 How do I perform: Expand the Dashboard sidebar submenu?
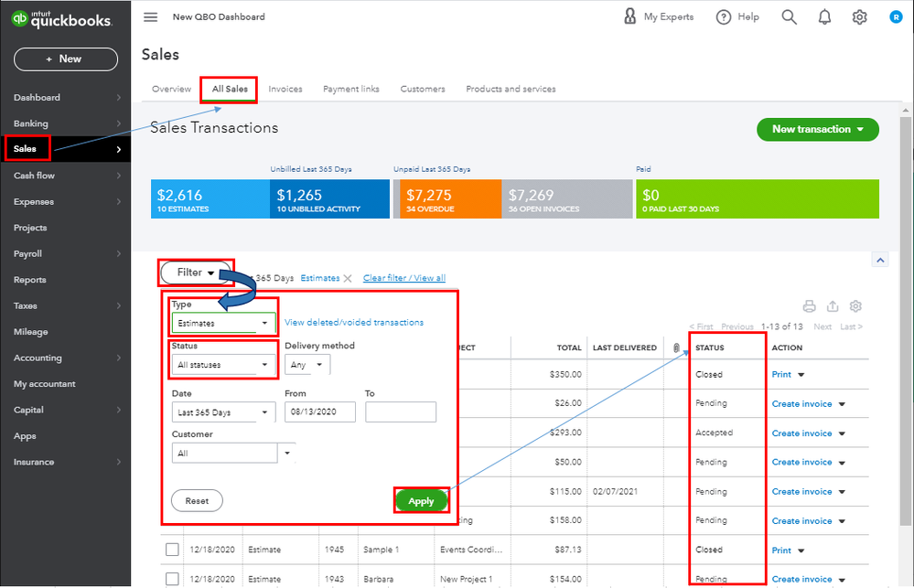(118, 97)
